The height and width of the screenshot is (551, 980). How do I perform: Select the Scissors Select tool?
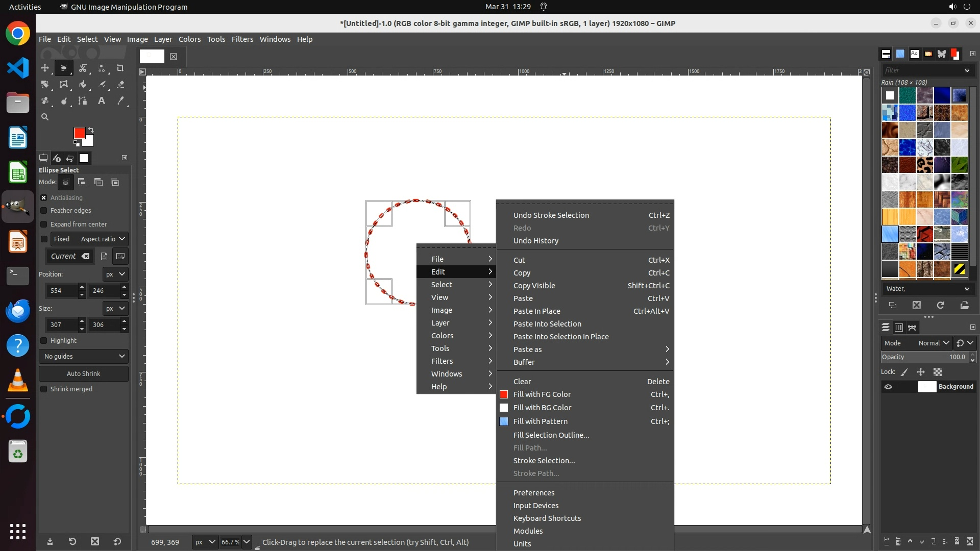83,68
